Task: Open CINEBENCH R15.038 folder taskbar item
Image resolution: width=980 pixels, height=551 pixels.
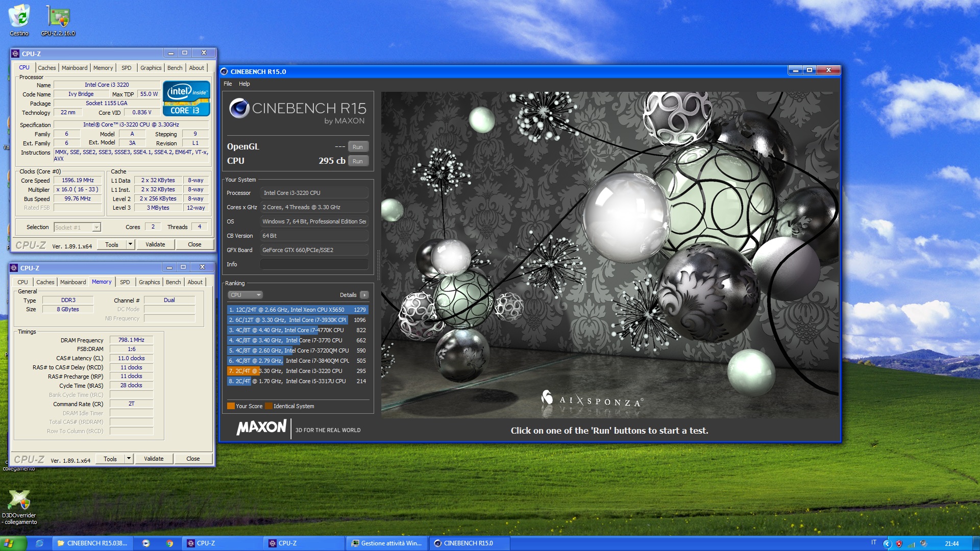Action: pos(93,543)
